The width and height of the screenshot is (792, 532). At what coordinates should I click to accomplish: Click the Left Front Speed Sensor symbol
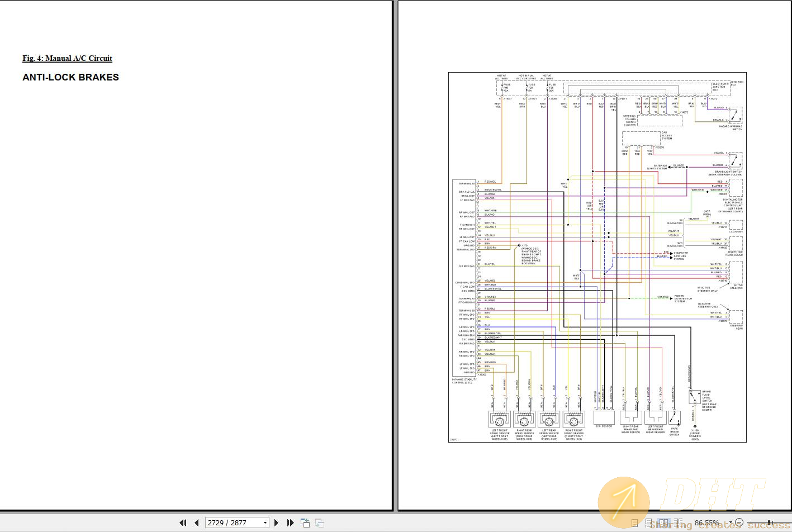click(x=499, y=419)
